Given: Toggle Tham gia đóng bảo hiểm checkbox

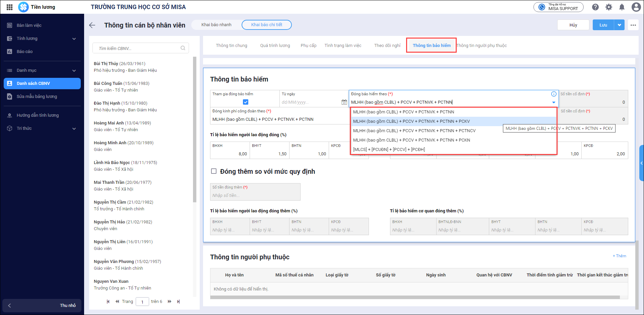Looking at the screenshot, I should [246, 102].
